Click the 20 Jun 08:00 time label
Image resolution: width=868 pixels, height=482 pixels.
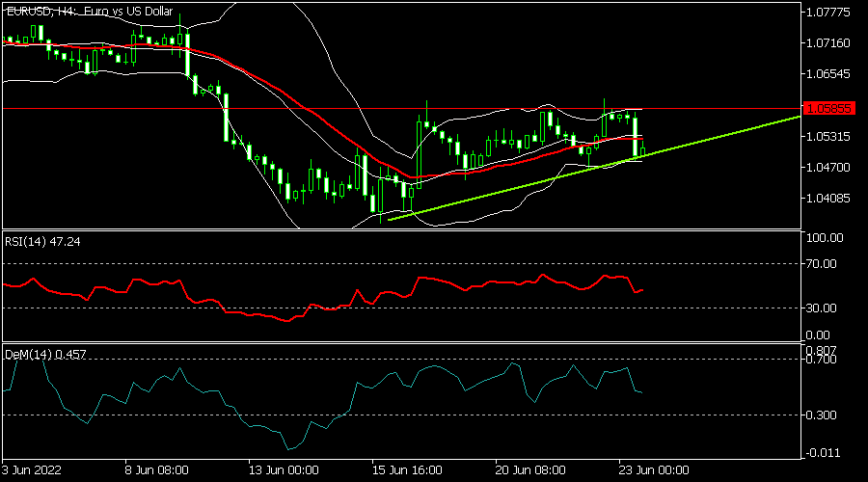pyautogui.click(x=530, y=470)
